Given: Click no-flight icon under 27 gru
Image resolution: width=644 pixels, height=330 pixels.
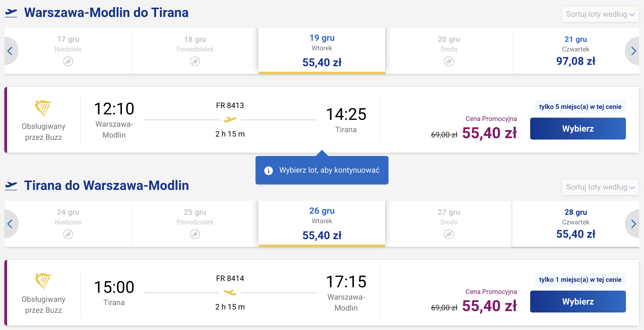Looking at the screenshot, I should (449, 234).
